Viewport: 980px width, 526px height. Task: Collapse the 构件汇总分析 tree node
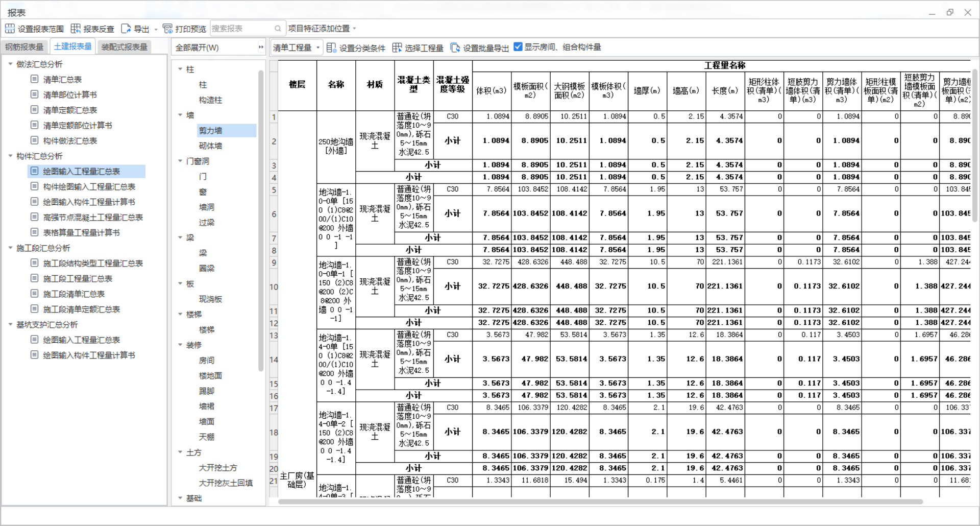click(10, 156)
